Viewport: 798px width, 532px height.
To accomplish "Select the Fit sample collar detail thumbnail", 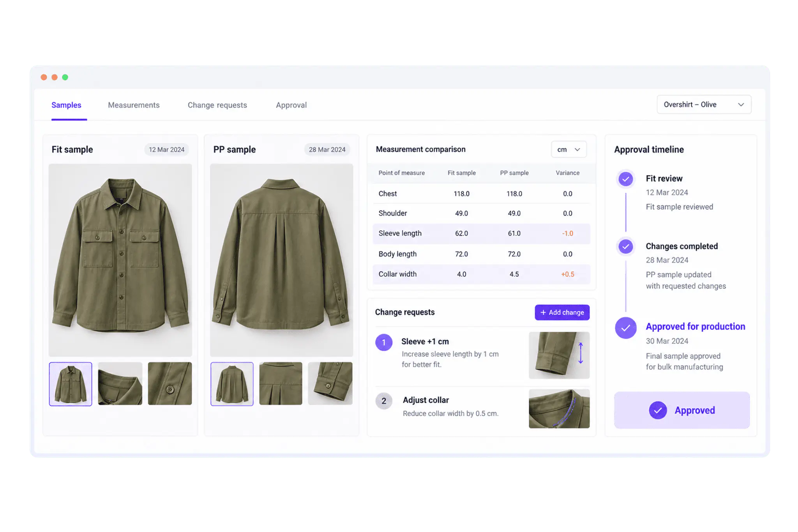I will pyautogui.click(x=120, y=384).
